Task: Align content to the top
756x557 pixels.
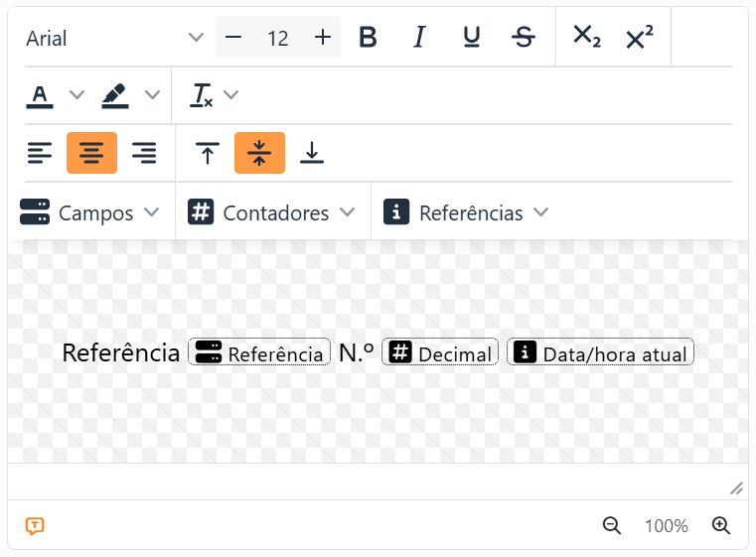Action: [x=208, y=153]
